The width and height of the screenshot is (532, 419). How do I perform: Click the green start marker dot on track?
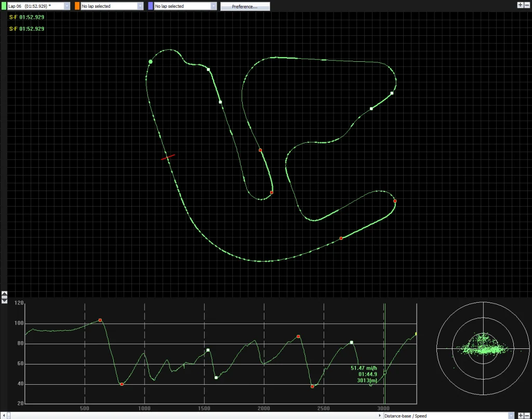[151, 62]
